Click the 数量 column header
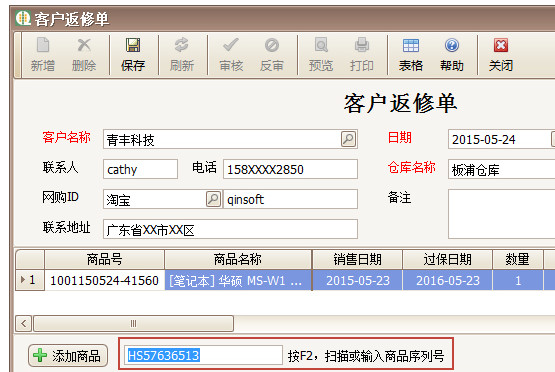Viewport: 555px width, 372px height. pyautogui.click(x=517, y=259)
